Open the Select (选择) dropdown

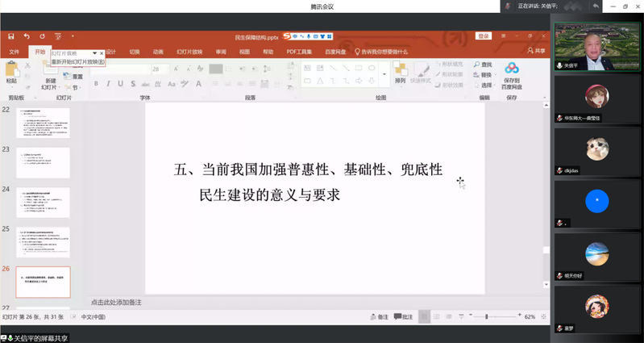pyautogui.click(x=484, y=85)
